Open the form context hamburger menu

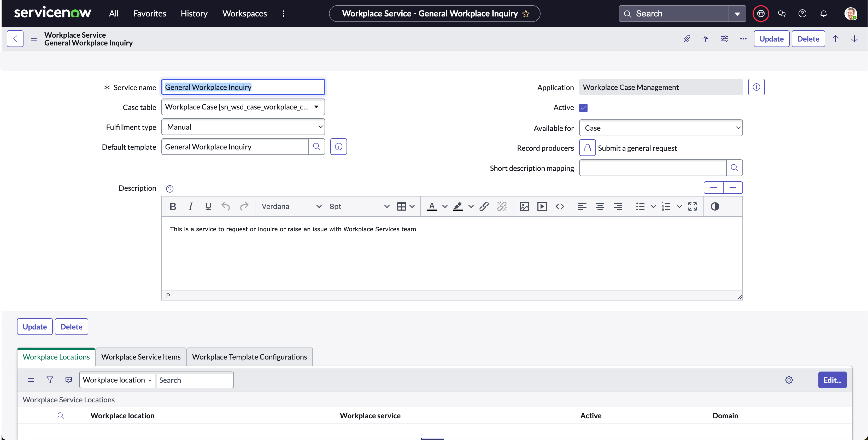pyautogui.click(x=34, y=39)
